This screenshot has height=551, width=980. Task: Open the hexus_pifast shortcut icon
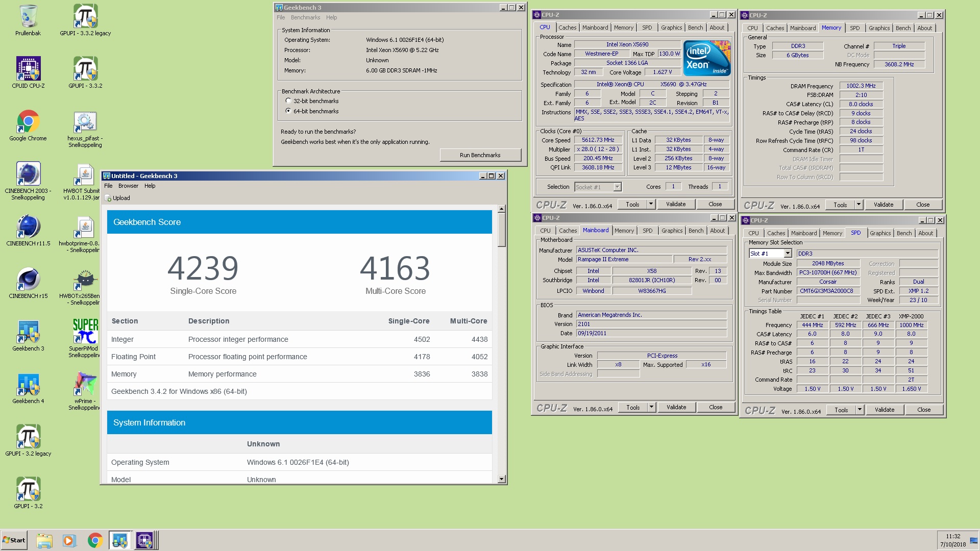(85, 129)
